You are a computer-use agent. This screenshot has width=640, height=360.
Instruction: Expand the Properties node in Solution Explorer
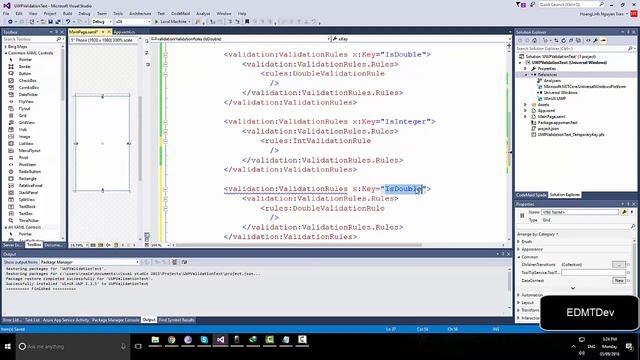click(x=526, y=69)
